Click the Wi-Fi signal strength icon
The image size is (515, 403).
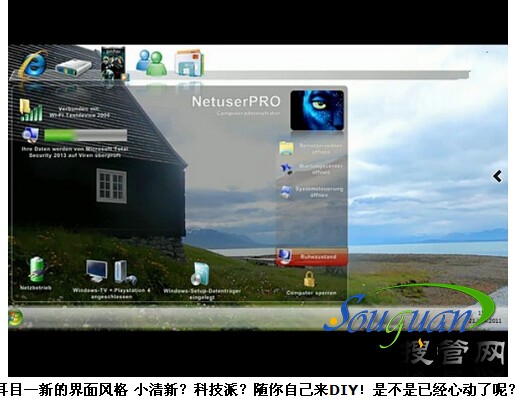pyautogui.click(x=31, y=110)
